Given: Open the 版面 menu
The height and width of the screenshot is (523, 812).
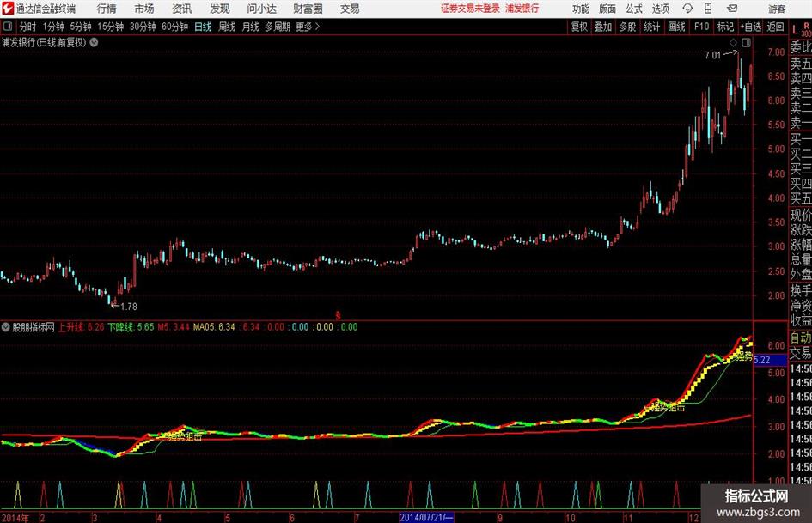Looking at the screenshot, I should 607,9.
